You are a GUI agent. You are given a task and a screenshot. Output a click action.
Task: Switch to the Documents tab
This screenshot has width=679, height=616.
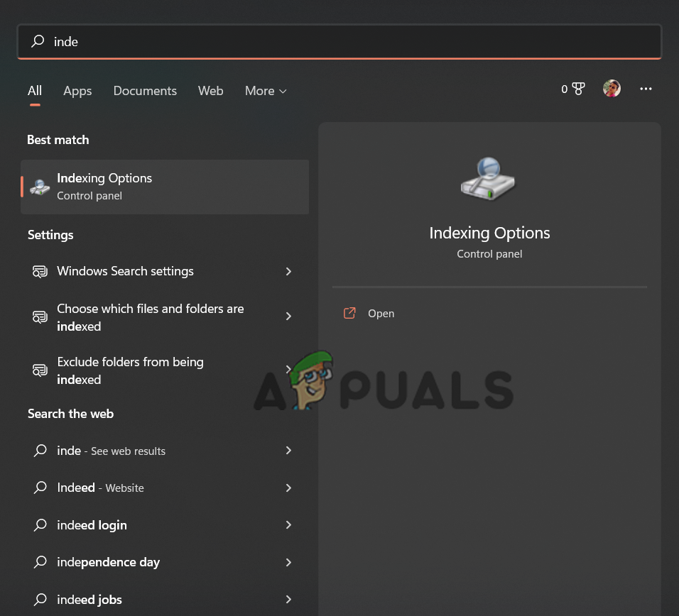[145, 91]
